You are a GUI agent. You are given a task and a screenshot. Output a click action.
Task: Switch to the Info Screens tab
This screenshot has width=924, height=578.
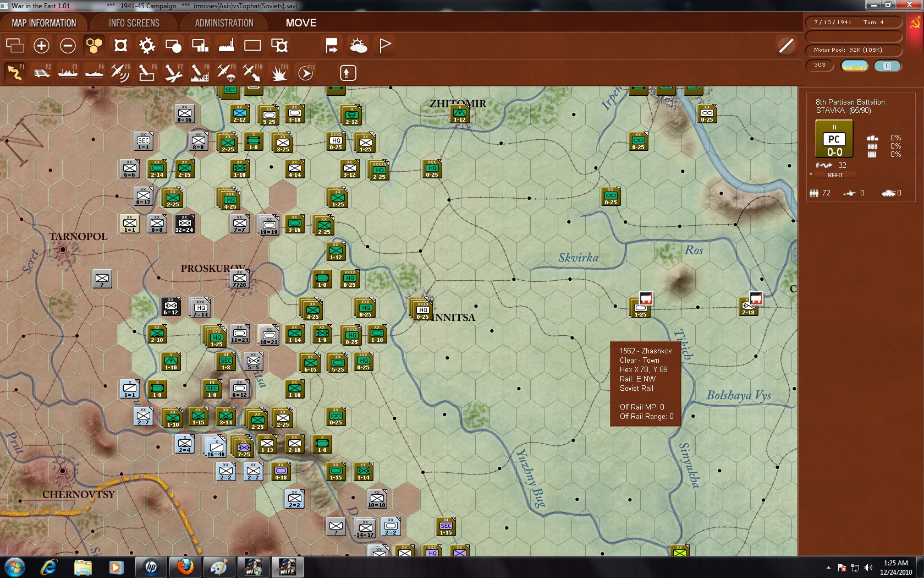point(134,23)
